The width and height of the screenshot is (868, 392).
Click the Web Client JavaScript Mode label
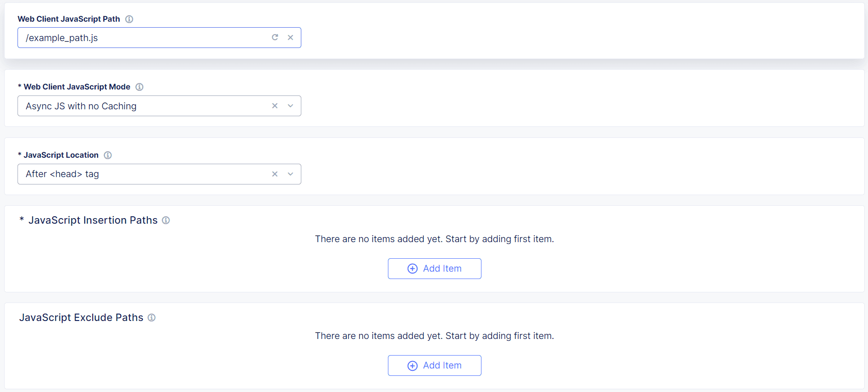(x=76, y=87)
